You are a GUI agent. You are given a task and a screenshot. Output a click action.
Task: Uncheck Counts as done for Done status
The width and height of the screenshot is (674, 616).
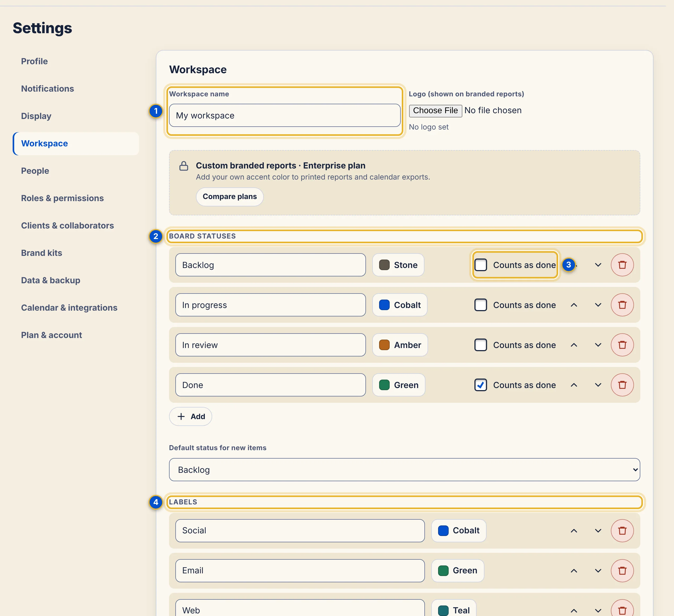(x=480, y=385)
